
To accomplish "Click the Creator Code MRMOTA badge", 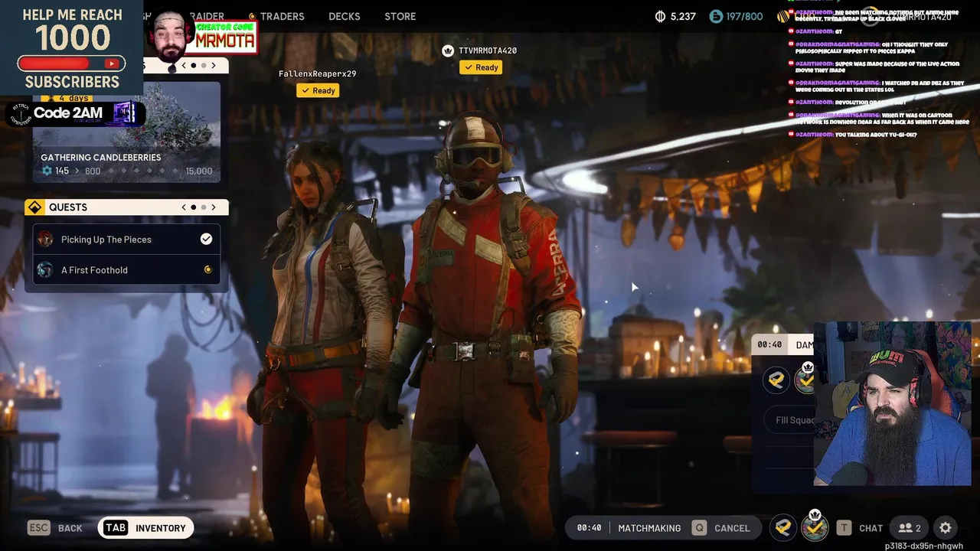I will 225,36.
